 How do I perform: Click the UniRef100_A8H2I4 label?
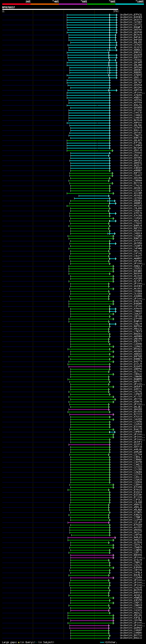[x=131, y=540]
